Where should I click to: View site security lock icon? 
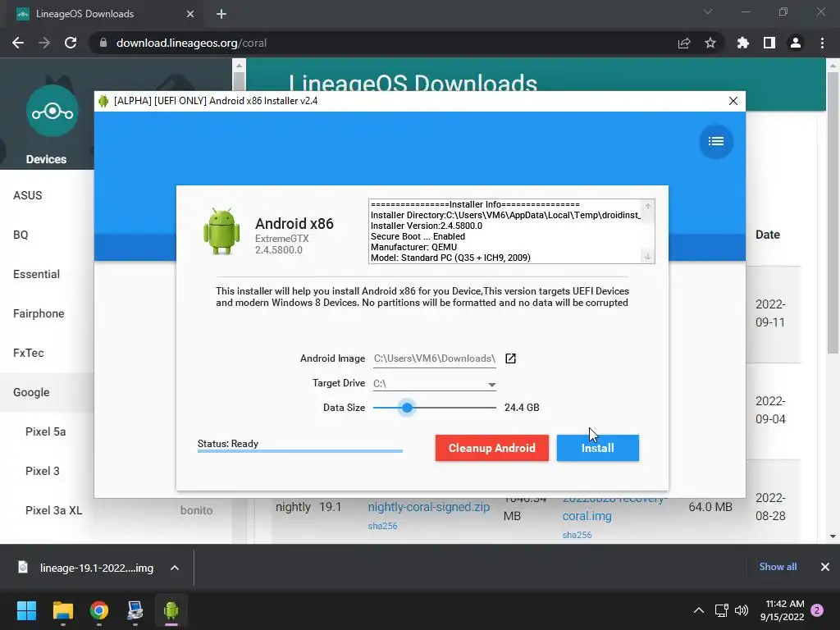pyautogui.click(x=103, y=43)
